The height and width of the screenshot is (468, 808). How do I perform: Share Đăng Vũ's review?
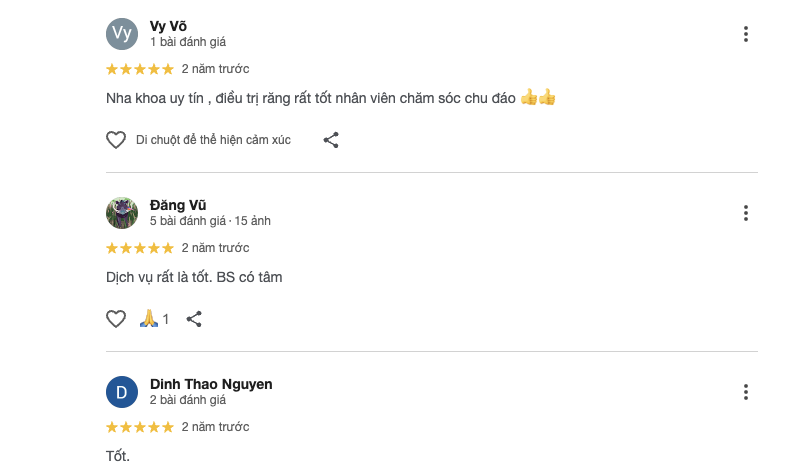coord(195,319)
